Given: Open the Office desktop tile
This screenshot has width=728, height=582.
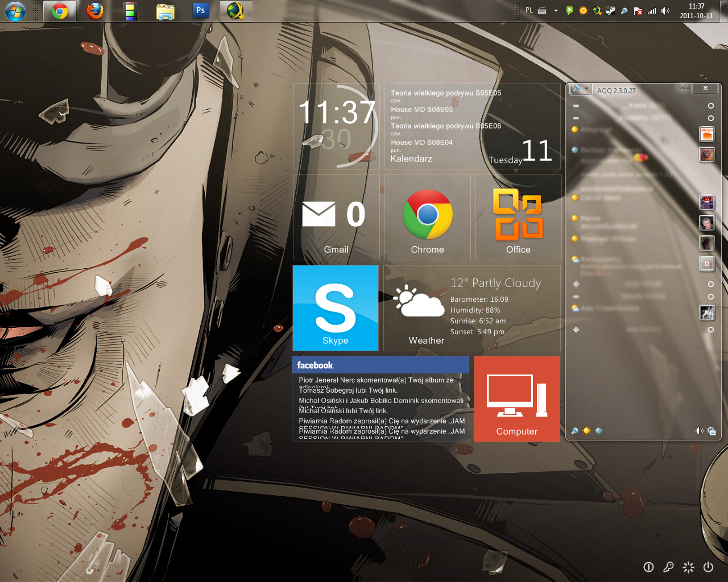Looking at the screenshot, I should pyautogui.click(x=518, y=217).
